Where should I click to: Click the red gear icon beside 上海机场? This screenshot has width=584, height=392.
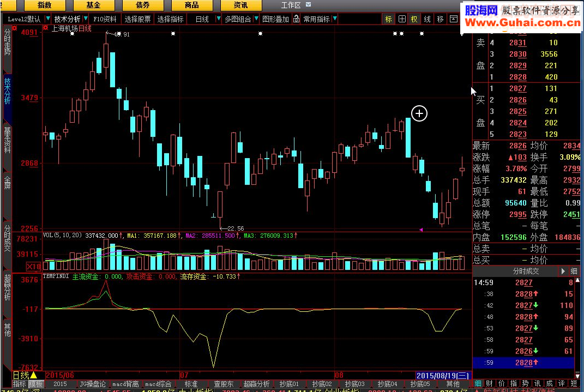pyautogui.click(x=46, y=28)
